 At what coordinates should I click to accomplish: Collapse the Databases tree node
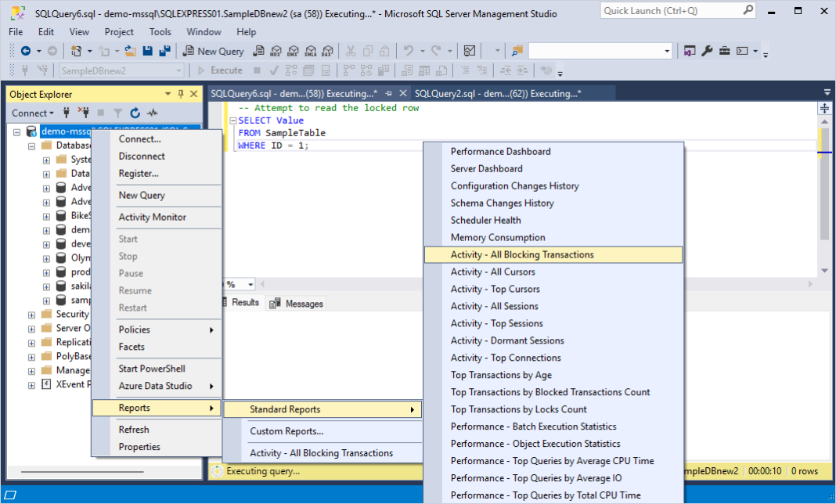click(x=31, y=146)
